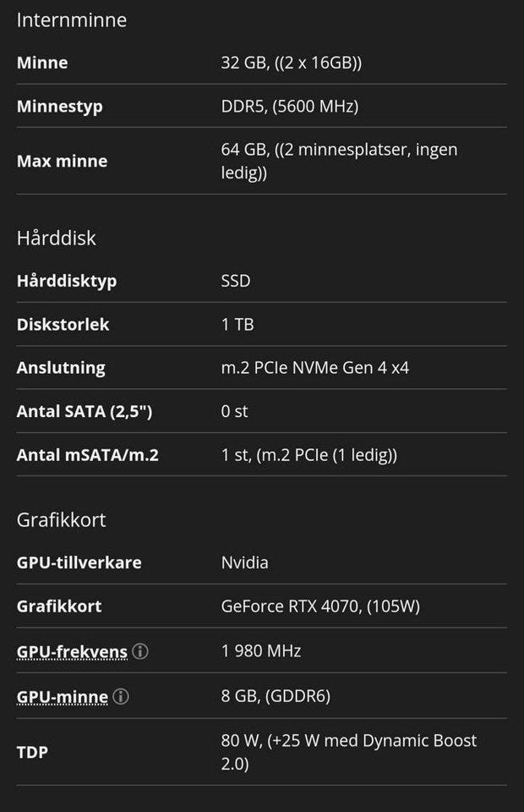The width and height of the screenshot is (524, 812).
Task: Click the Hårddisktyp row label
Action: [x=67, y=281]
